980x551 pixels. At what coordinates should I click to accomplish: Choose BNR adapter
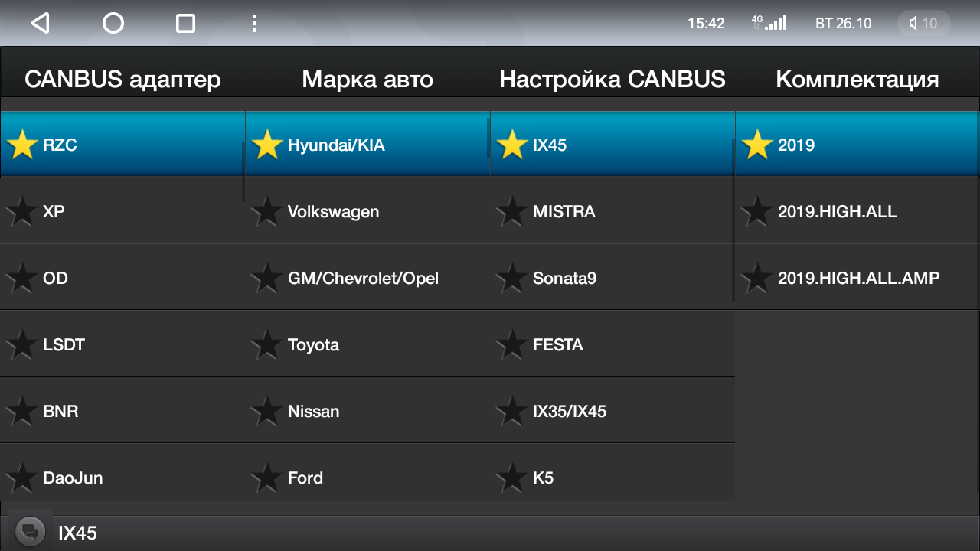click(x=122, y=411)
